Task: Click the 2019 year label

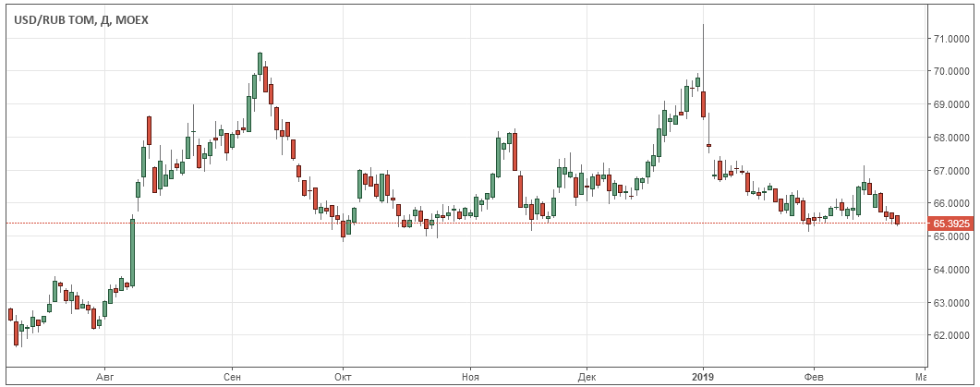Action: click(x=703, y=377)
